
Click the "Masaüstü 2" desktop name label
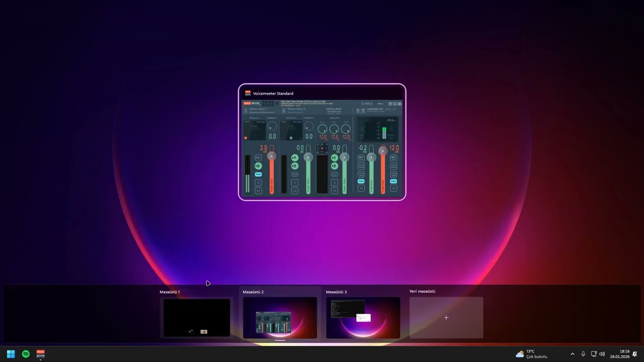click(x=253, y=292)
